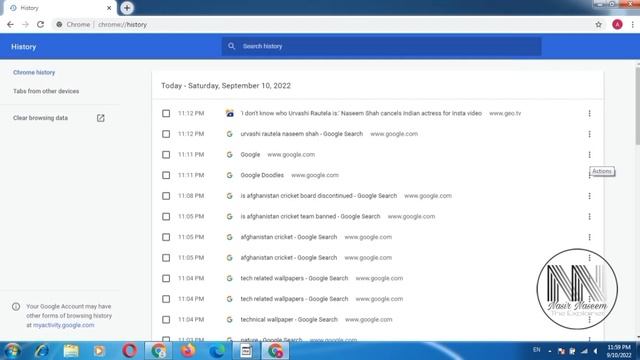Open technical wallpaper - Google Search entry
This screenshot has height=360, width=640.
289,320
